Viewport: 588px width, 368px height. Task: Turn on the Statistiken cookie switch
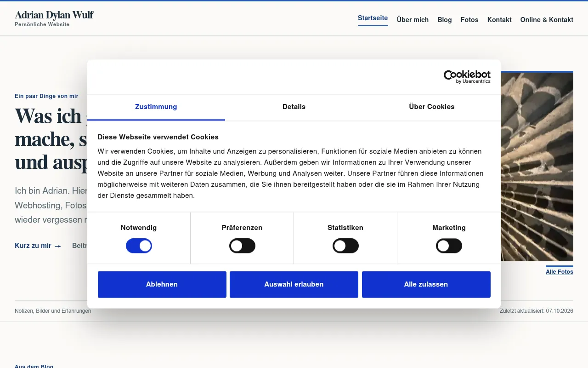pos(345,246)
